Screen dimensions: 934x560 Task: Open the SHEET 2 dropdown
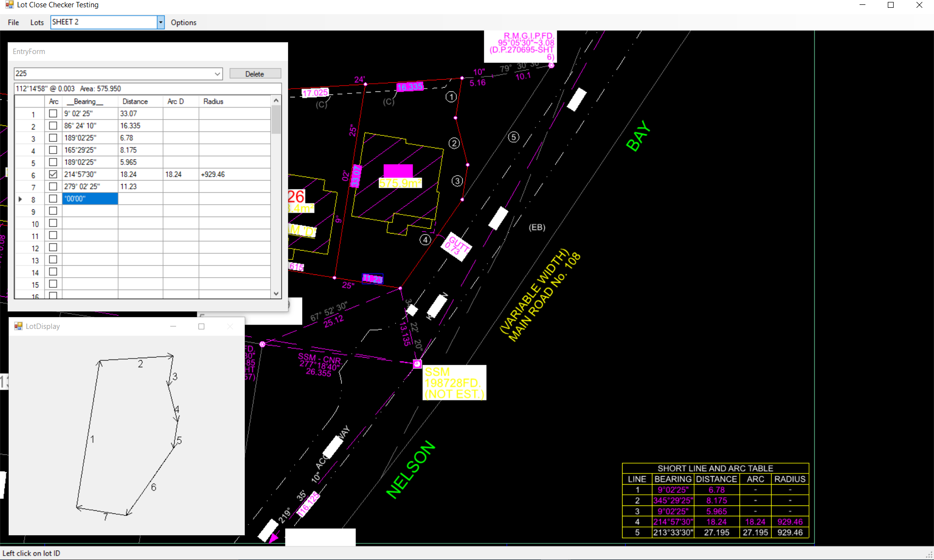click(161, 22)
